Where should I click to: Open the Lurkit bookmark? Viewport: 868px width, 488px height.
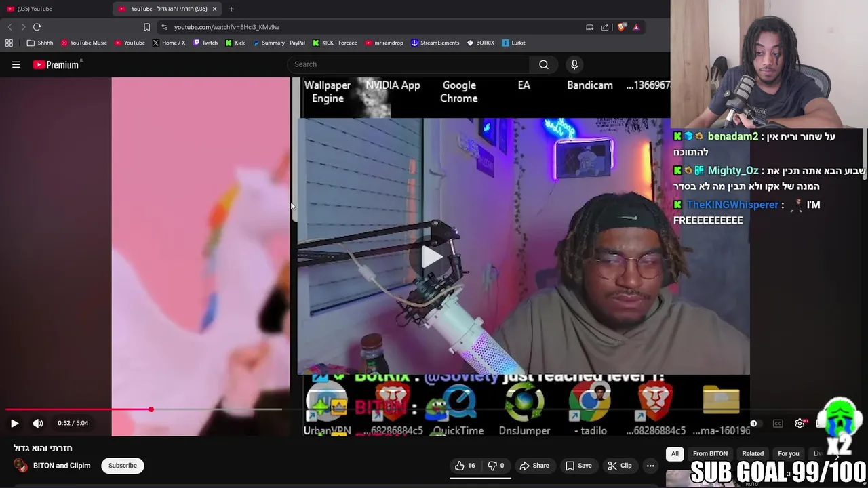[513, 43]
